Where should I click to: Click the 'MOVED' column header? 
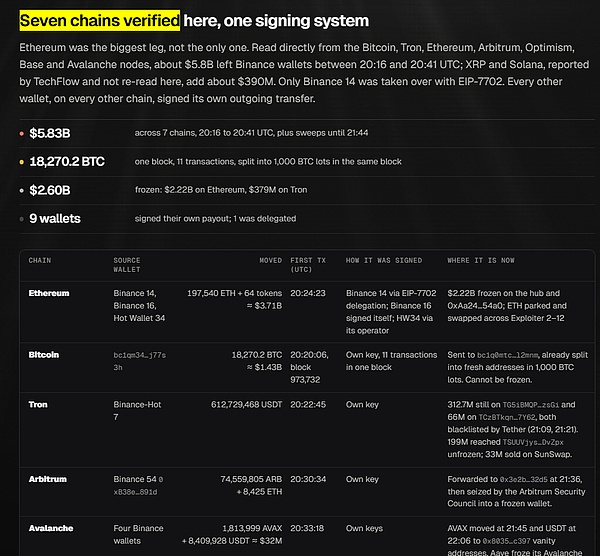pyautogui.click(x=271, y=260)
